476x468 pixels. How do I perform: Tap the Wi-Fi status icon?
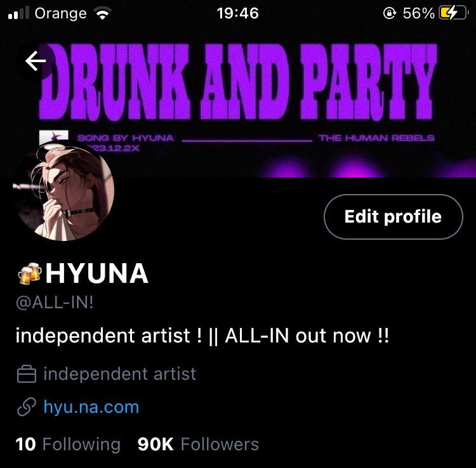(102, 13)
